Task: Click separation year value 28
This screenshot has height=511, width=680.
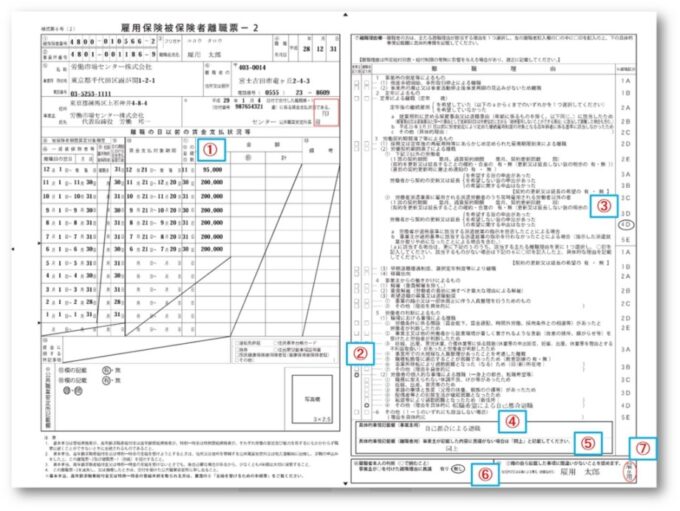Action: tap(307, 49)
